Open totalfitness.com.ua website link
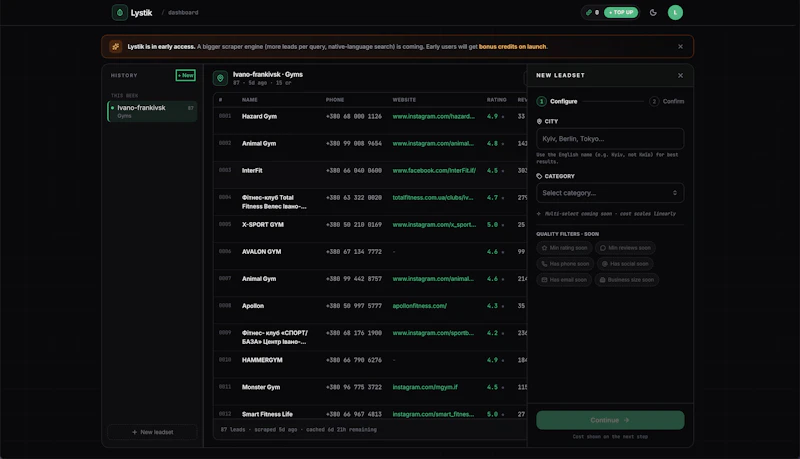The width and height of the screenshot is (800, 459). coord(433,197)
